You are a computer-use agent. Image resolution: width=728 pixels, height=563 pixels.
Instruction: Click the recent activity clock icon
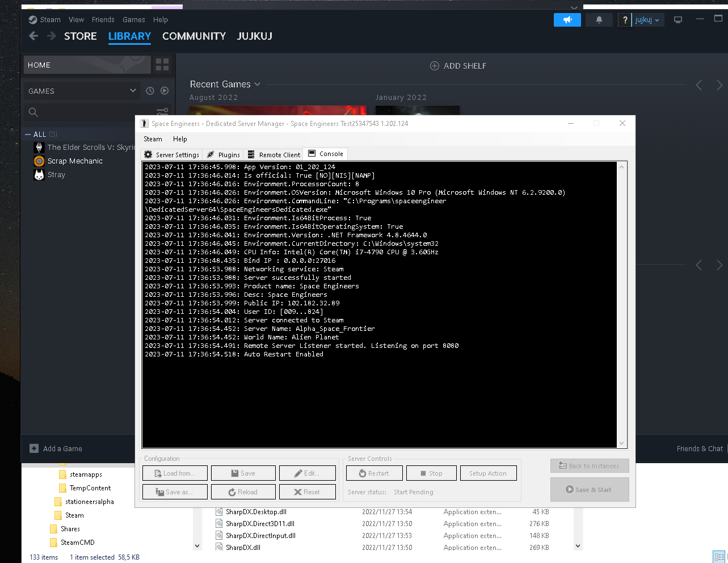tap(150, 91)
